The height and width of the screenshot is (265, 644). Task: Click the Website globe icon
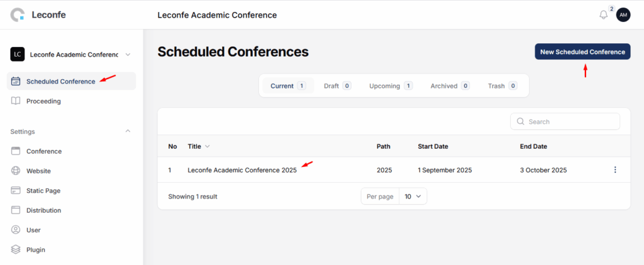(x=16, y=171)
